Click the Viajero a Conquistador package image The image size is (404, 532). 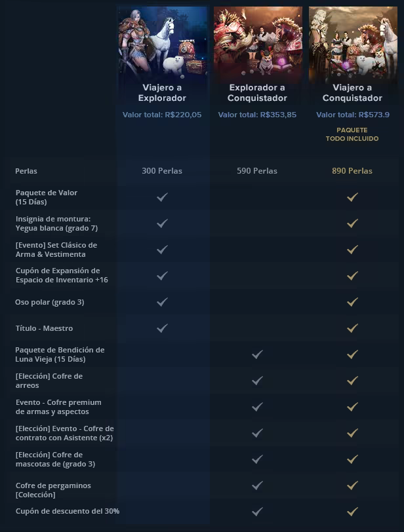point(352,43)
